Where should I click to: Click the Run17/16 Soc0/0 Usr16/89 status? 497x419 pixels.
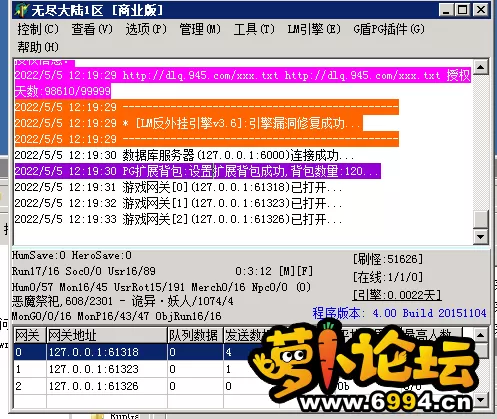click(84, 271)
